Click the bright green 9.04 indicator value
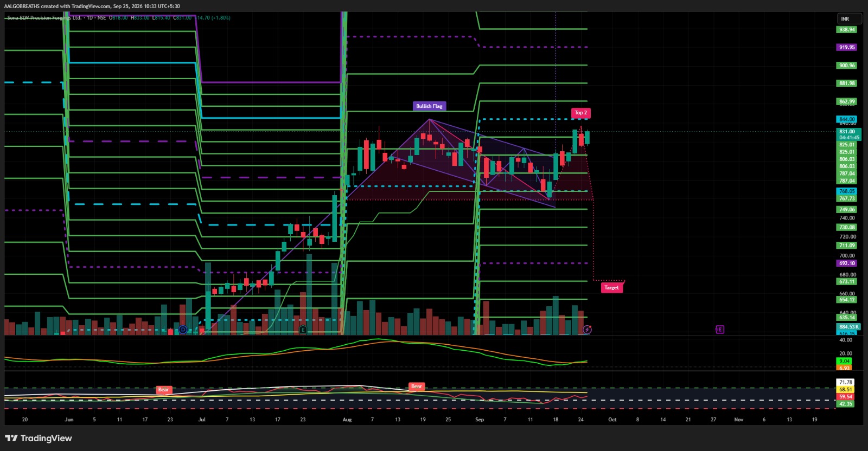The image size is (868, 451). [x=844, y=361]
